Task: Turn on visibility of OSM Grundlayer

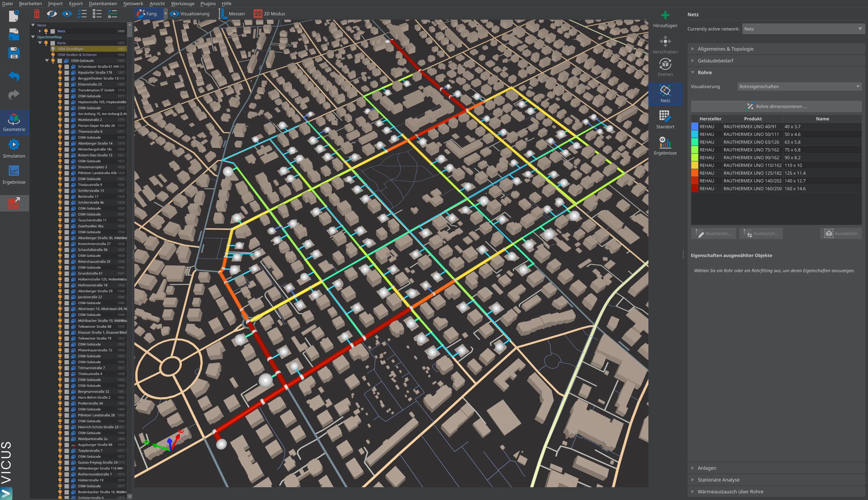Action: (53, 49)
